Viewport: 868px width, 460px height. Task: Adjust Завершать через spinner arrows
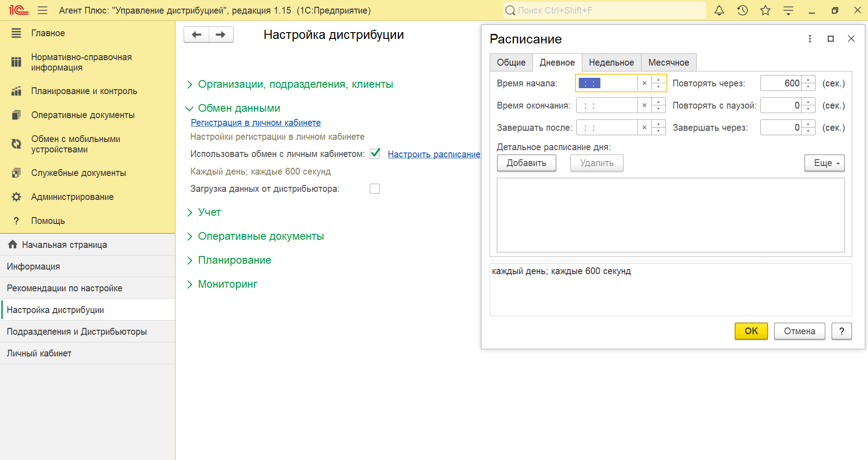click(808, 128)
